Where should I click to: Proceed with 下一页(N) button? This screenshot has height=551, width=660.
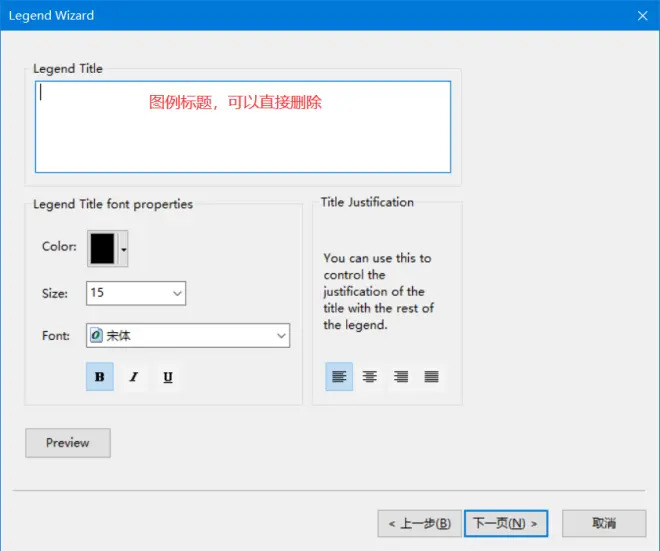[x=506, y=523]
